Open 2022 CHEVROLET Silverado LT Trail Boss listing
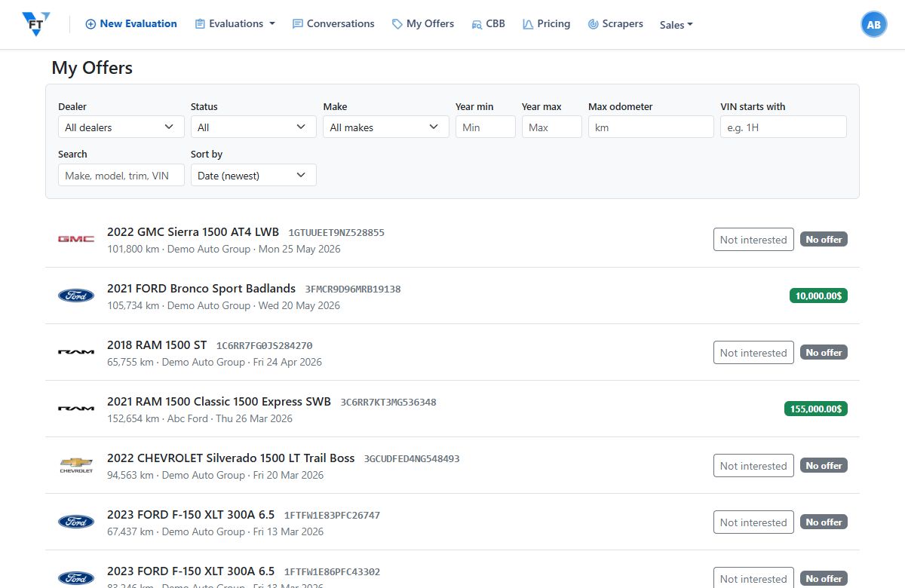 coord(231,458)
